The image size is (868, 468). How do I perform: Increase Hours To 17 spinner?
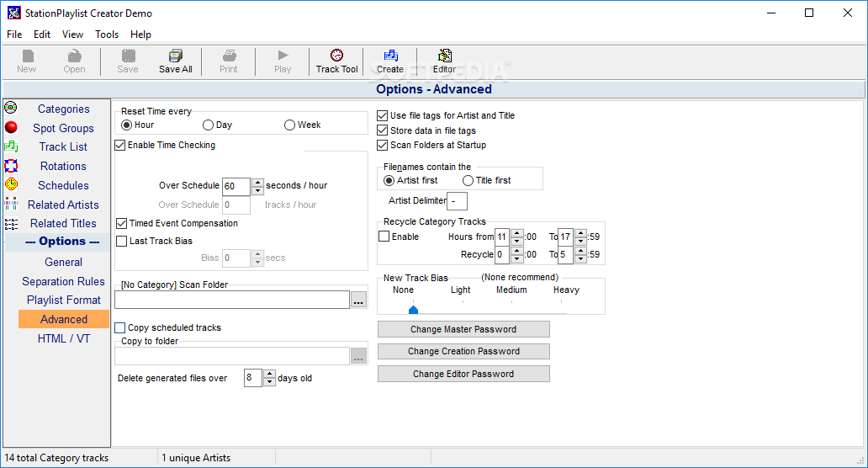580,233
